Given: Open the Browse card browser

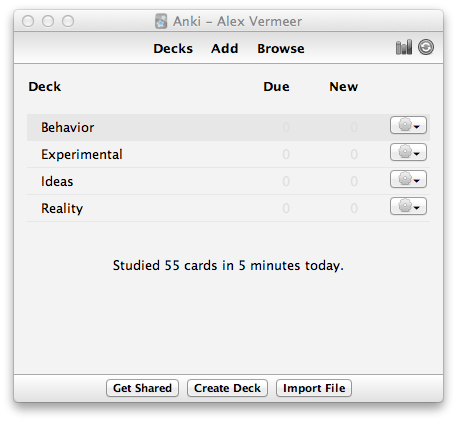Looking at the screenshot, I should [x=281, y=49].
